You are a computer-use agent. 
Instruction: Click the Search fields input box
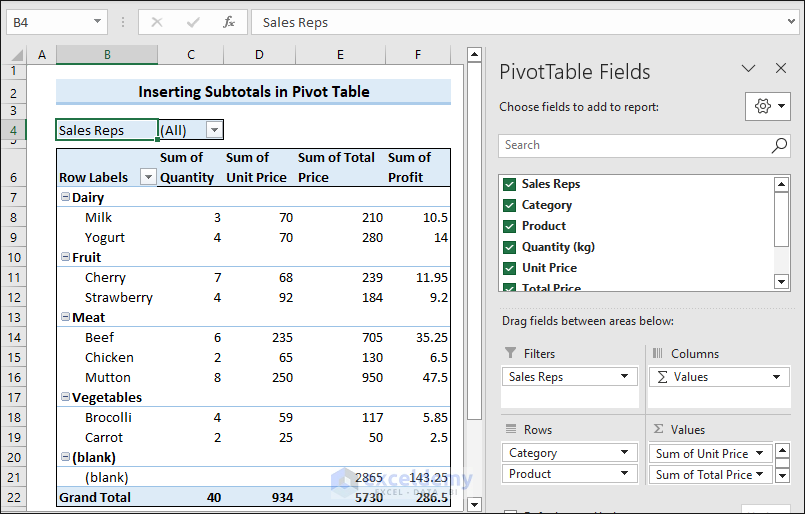pos(633,146)
